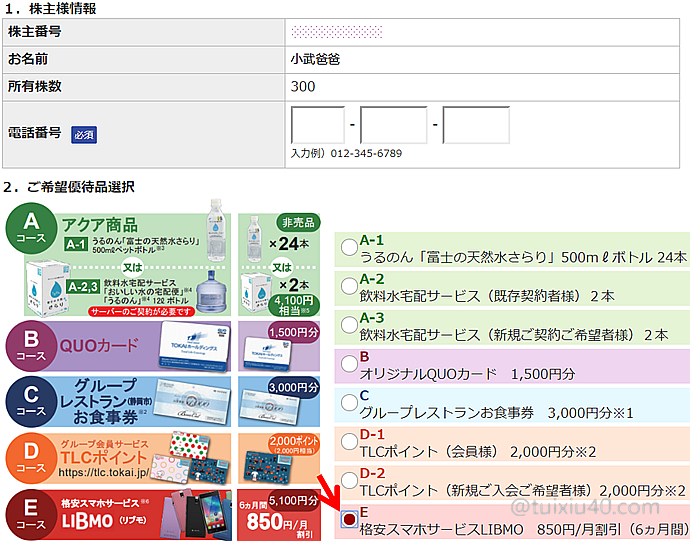Image resolution: width=690 pixels, height=541 pixels.
Task: Click the 入力例）012-345-6789 hint text
Action: click(x=346, y=153)
